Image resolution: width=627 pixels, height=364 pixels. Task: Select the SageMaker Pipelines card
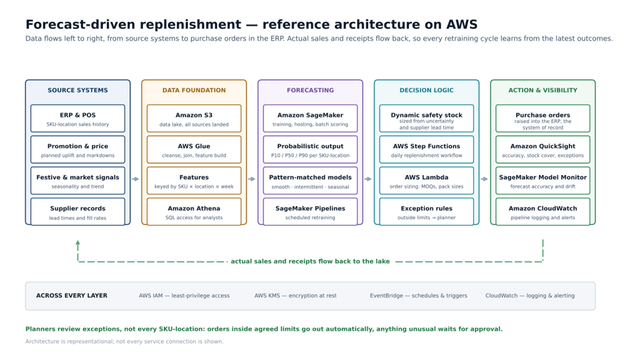[310, 212]
